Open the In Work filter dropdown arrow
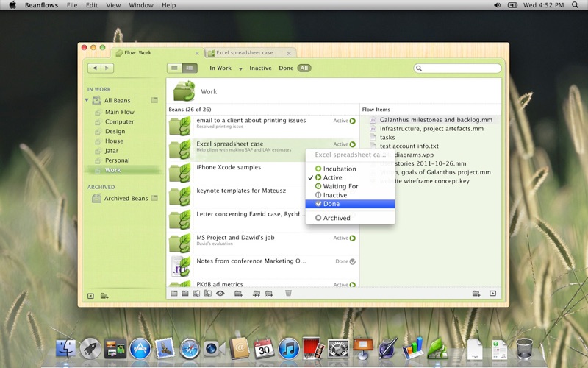 click(240, 68)
